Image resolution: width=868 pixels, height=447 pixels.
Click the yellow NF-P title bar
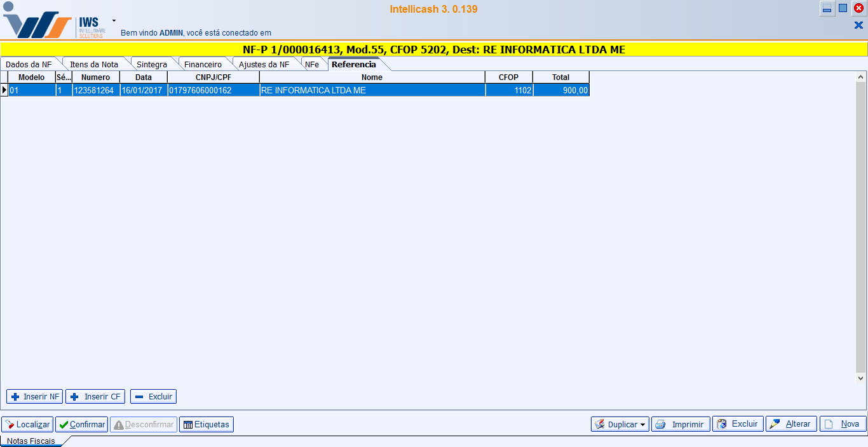(x=434, y=50)
